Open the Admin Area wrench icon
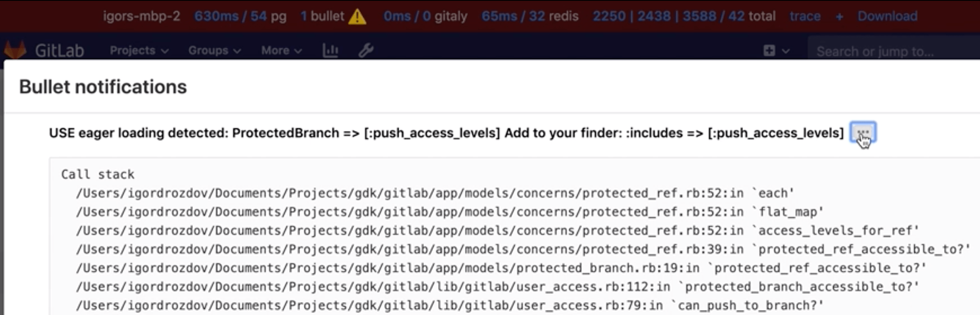Viewport: 980px width, 315px height. pyautogui.click(x=366, y=51)
